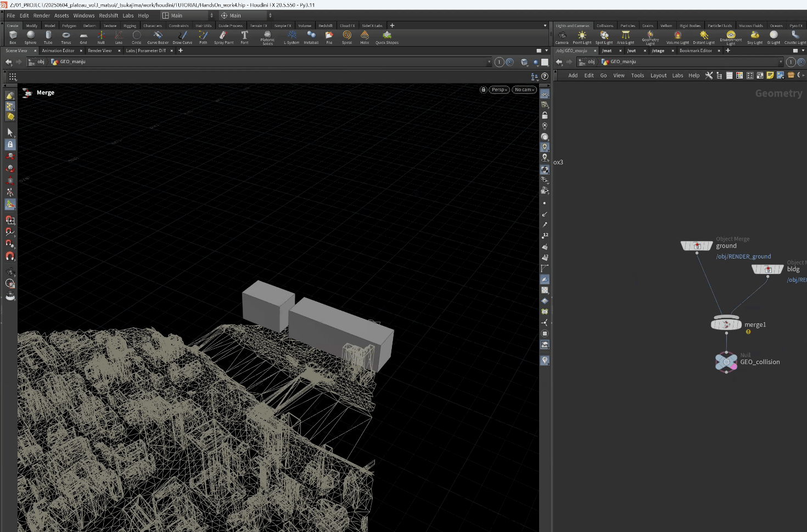Viewport: 807px width, 532px height.
Task: Open the Layout menu in network editor
Action: 658,75
